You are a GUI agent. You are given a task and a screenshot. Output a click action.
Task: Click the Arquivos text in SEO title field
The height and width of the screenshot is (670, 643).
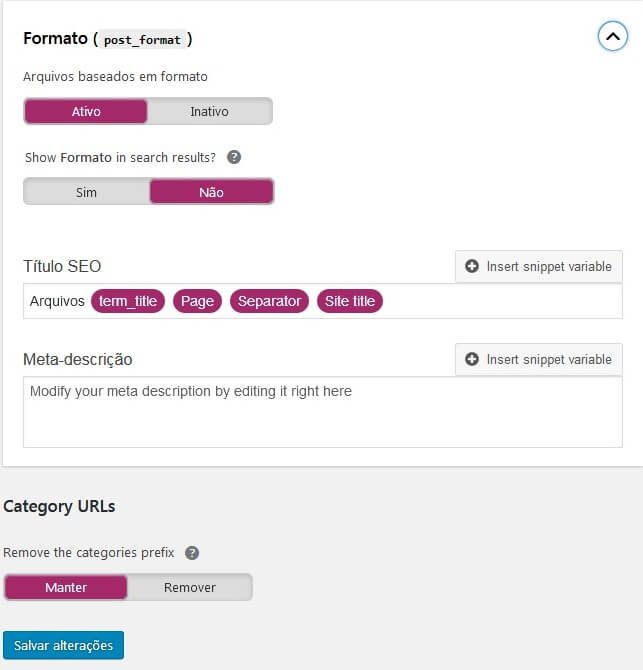(57, 301)
